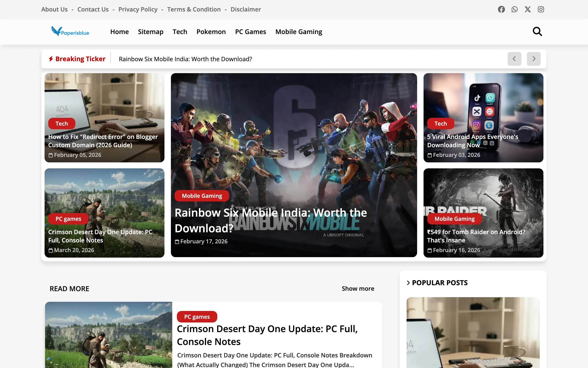Click PC games tag on featured Crimson Desert card
The height and width of the screenshot is (368, 588).
coord(68,218)
